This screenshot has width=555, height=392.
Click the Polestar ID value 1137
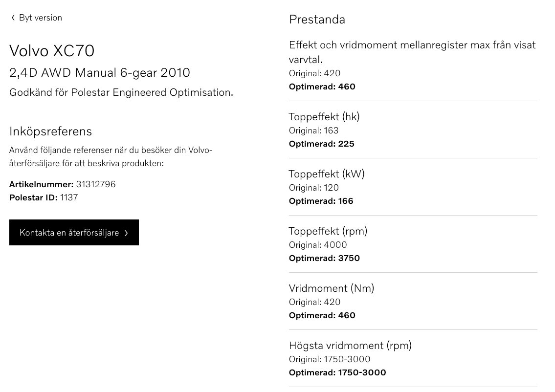[69, 197]
